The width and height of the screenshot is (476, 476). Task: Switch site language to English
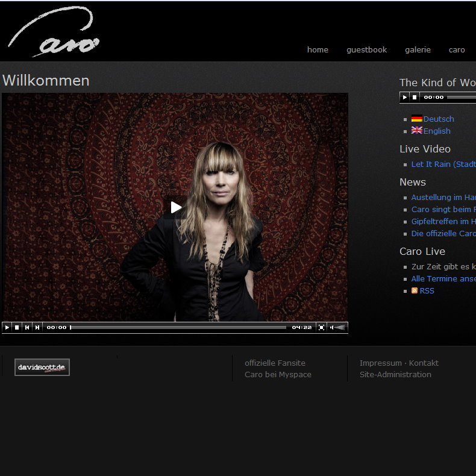tap(436, 131)
